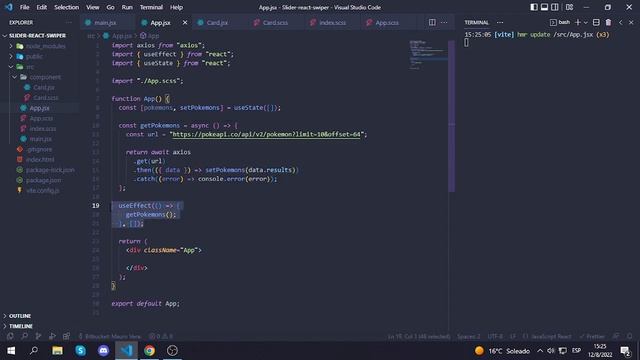This screenshot has width=640, height=360.
Task: Split the terminal pane
Action: point(596,22)
